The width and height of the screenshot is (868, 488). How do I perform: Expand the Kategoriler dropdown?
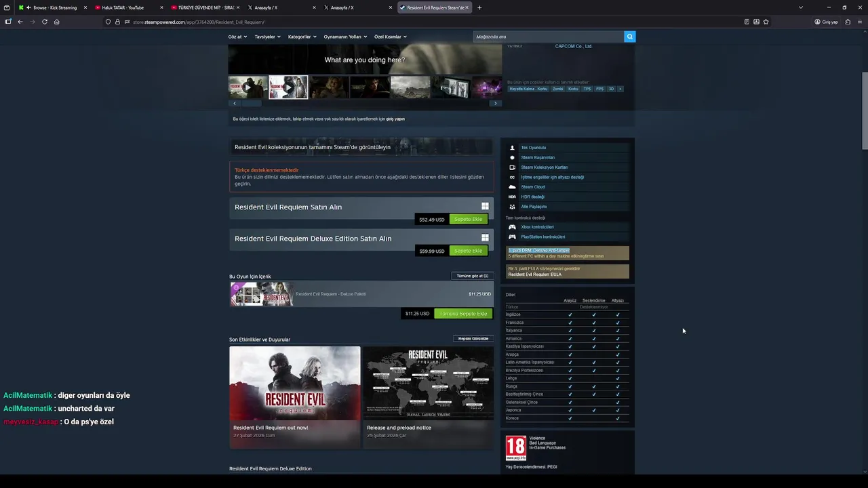302,37
